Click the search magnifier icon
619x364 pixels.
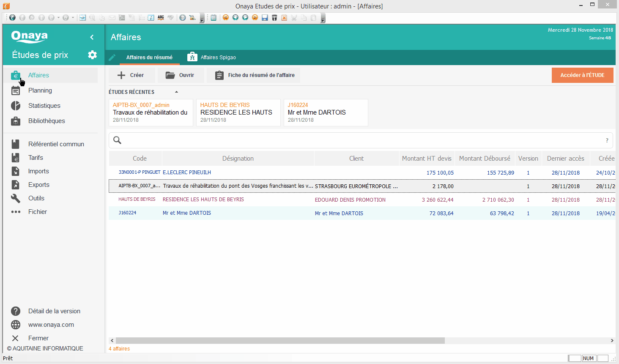pos(118,140)
